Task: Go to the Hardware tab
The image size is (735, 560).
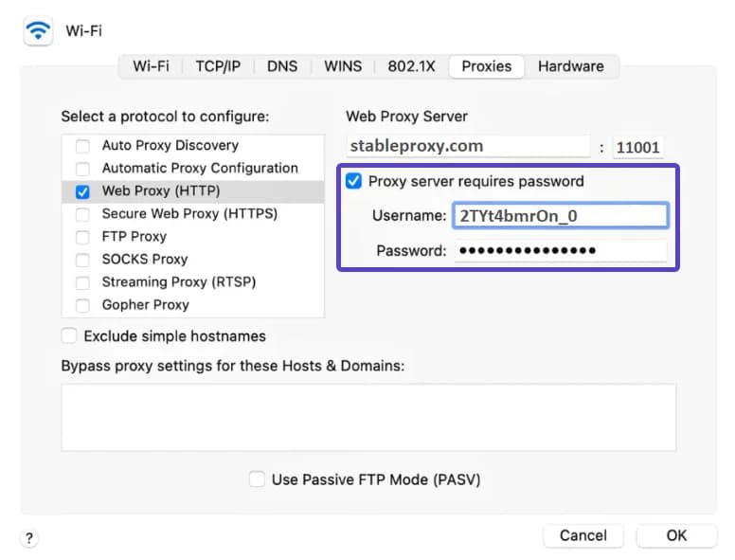Action: pos(570,66)
